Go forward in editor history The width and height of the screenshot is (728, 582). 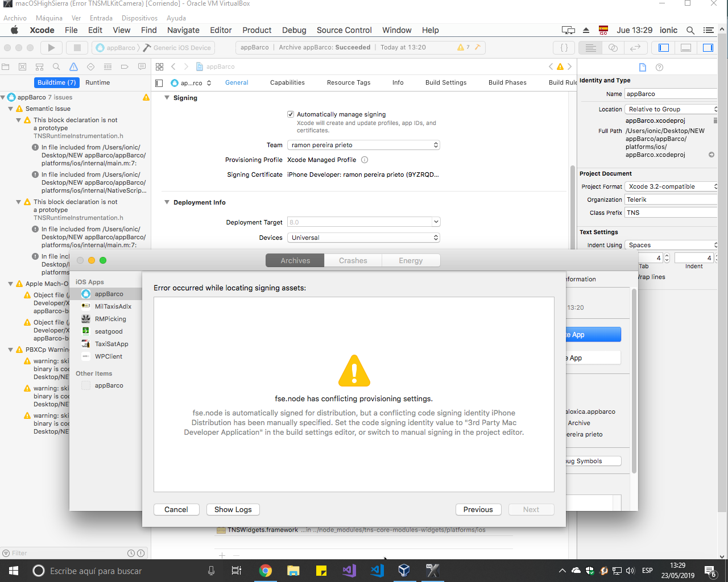click(x=186, y=66)
